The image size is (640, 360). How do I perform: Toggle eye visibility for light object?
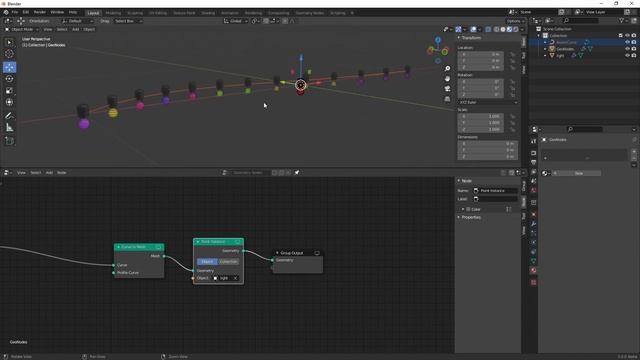coord(627,55)
